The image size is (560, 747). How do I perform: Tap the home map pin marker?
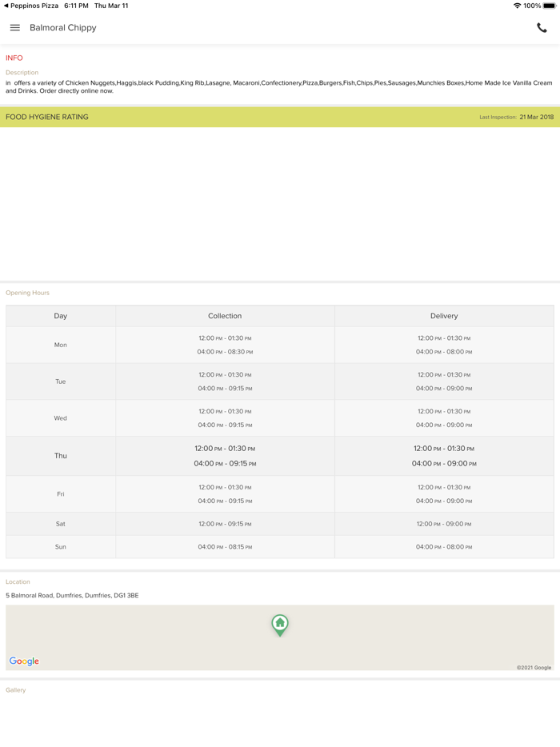coord(280,624)
